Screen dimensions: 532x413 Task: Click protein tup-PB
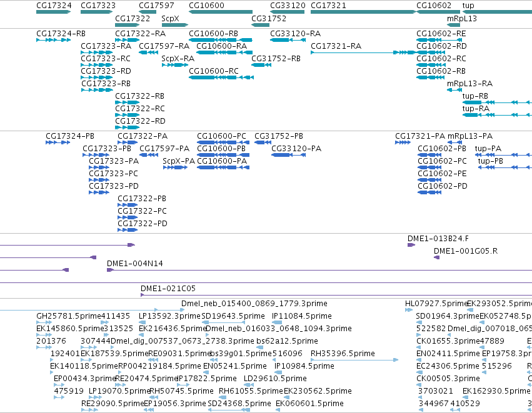[x=490, y=161]
